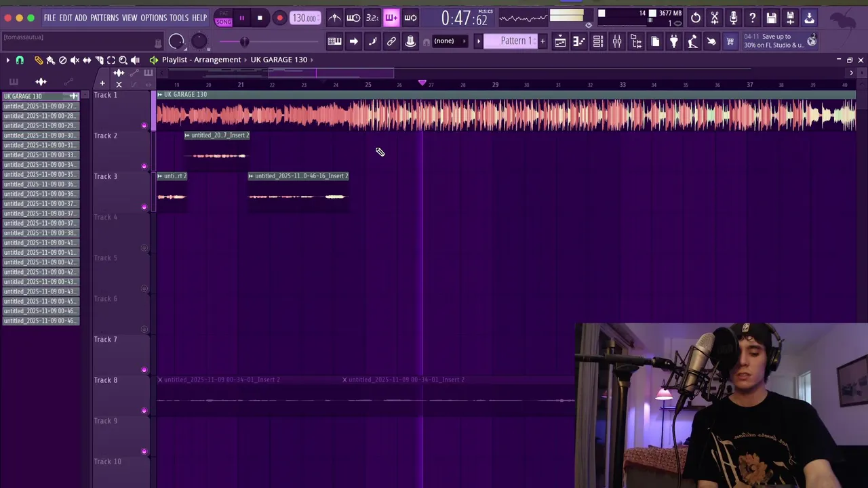Pause playback with the pause button

point(241,18)
